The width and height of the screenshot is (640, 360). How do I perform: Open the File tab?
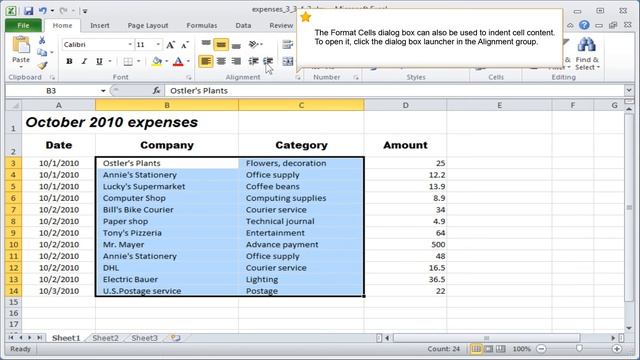(x=23, y=25)
